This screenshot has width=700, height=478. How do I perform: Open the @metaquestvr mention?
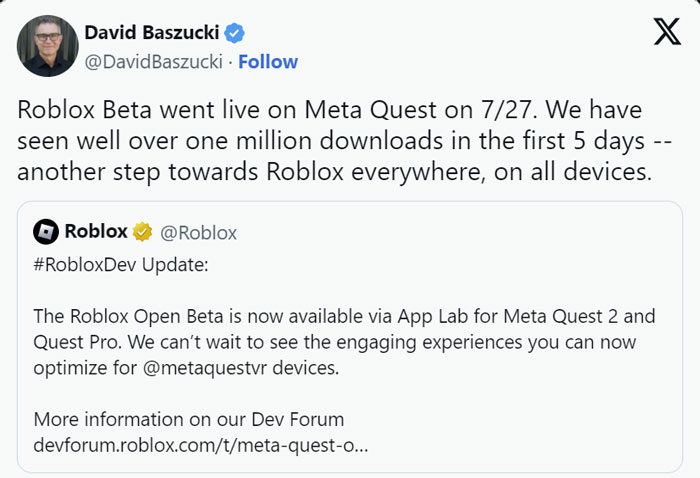(205, 368)
